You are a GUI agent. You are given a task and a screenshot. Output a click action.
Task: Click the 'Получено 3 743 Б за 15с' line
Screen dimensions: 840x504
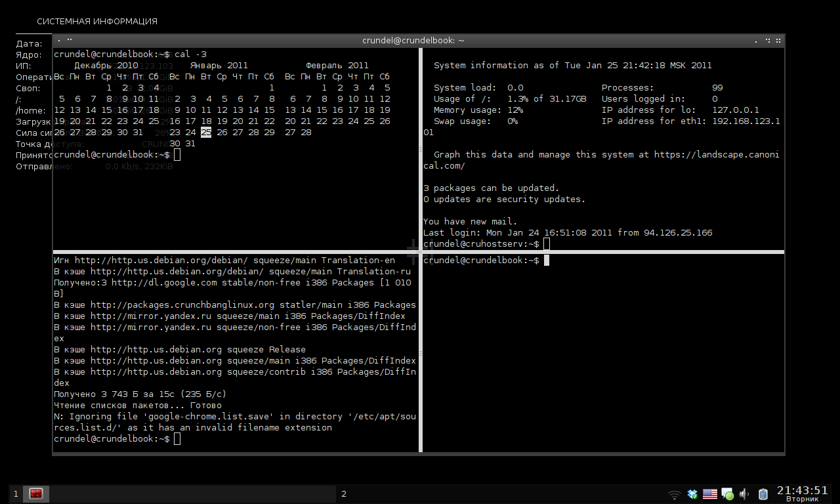(x=140, y=394)
